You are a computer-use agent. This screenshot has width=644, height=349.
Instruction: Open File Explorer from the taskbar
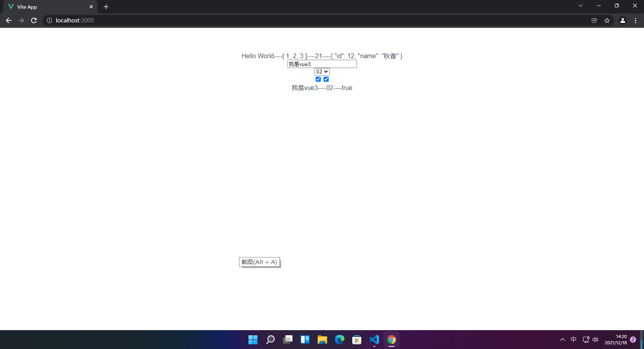click(322, 340)
